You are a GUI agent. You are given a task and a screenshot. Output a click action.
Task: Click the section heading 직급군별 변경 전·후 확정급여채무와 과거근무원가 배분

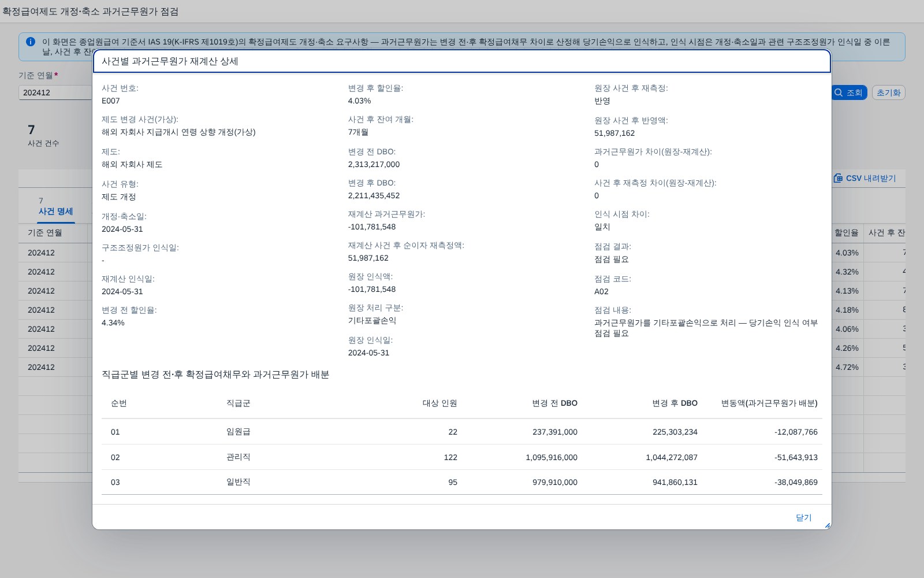tap(215, 375)
